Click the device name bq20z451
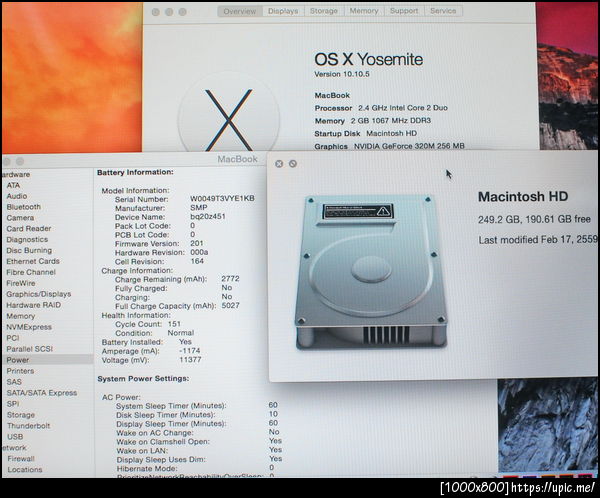Image resolution: width=600 pixels, height=498 pixels. pyautogui.click(x=208, y=216)
